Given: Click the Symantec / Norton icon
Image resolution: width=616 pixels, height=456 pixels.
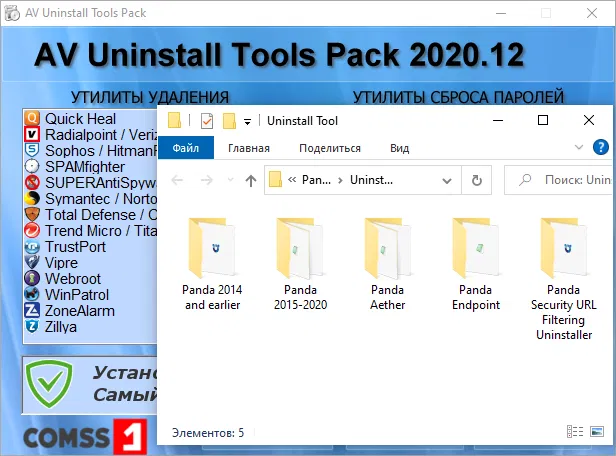Looking at the screenshot, I should (32, 198).
